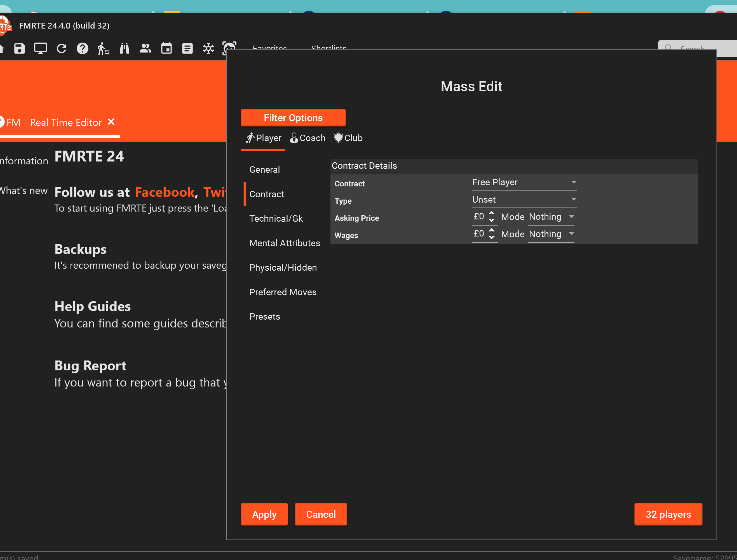Screen dimensions: 737x560
Task: Click the reload circular arrow icon
Action: point(62,49)
